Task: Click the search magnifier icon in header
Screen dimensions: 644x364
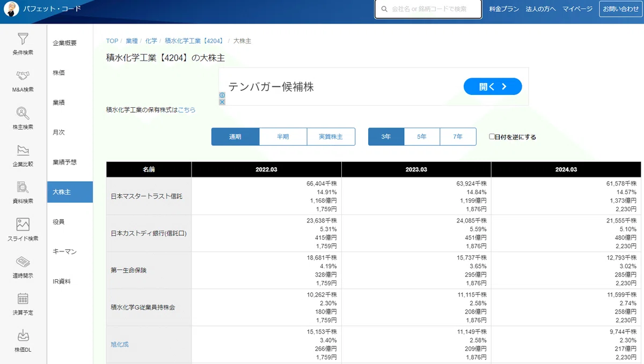Action: [x=384, y=9]
